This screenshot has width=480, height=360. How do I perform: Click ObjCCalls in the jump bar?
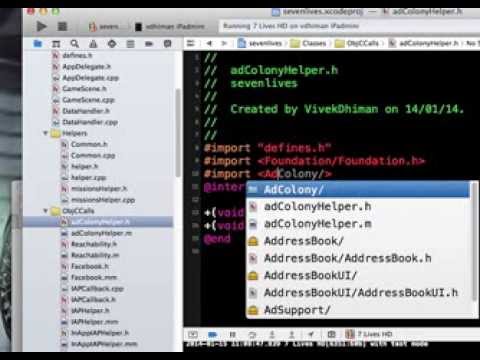[357, 43]
